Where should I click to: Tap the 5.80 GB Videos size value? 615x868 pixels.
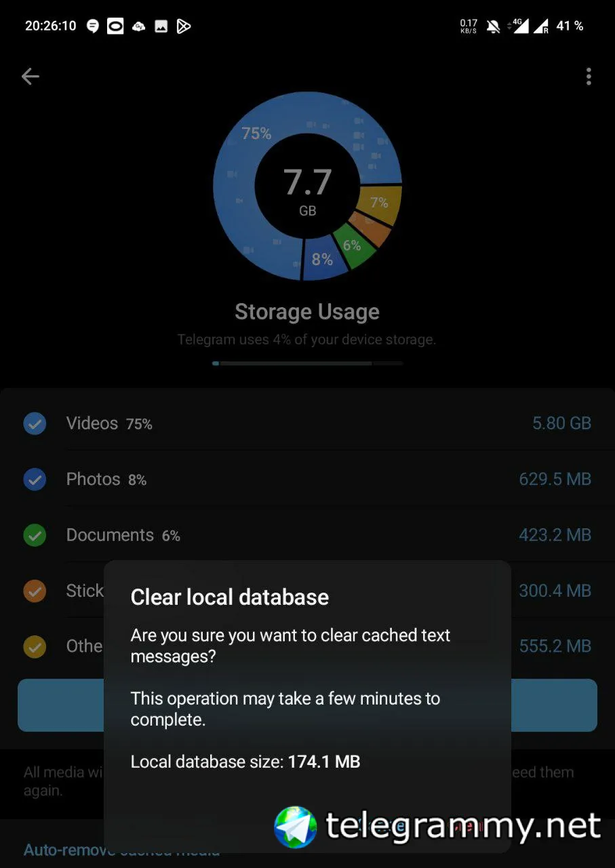561,424
